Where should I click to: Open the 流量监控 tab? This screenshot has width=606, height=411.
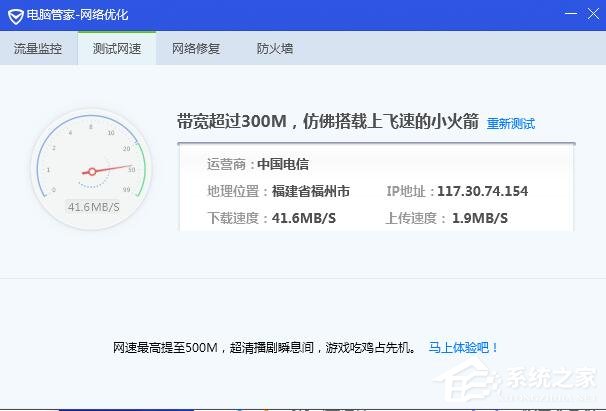(37, 48)
